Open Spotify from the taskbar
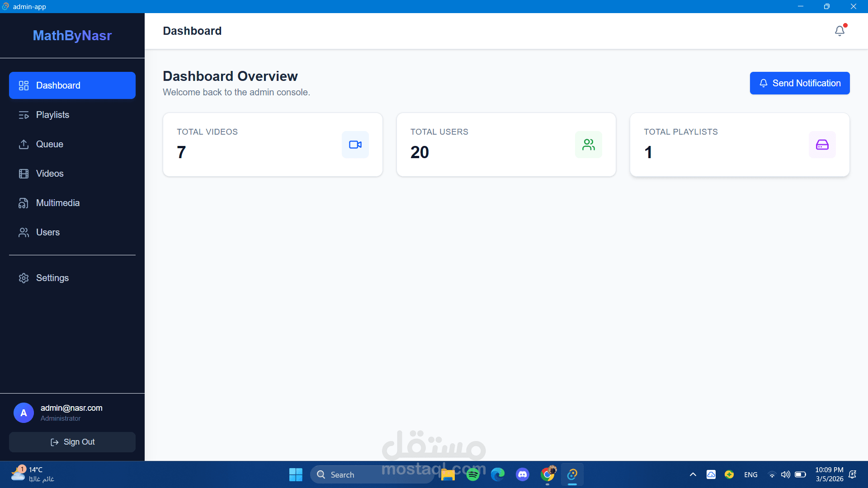Viewport: 868px width, 488px height. (x=473, y=474)
